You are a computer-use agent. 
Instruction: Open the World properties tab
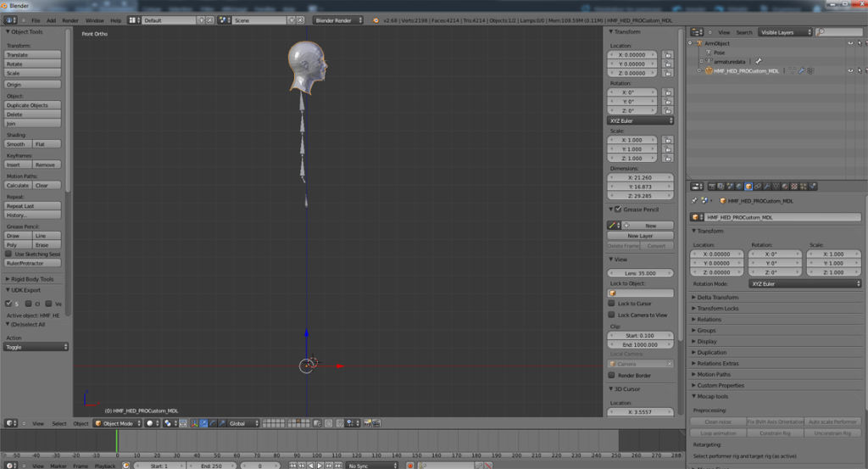pyautogui.click(x=739, y=187)
